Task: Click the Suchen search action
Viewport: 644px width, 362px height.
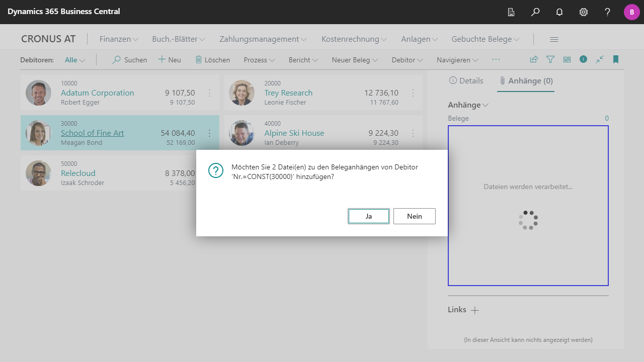Action: (x=129, y=60)
